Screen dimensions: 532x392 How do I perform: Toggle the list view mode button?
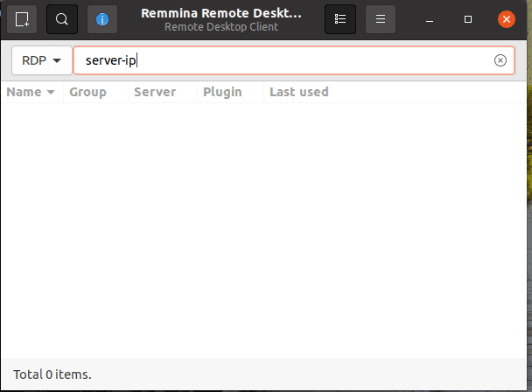point(340,19)
